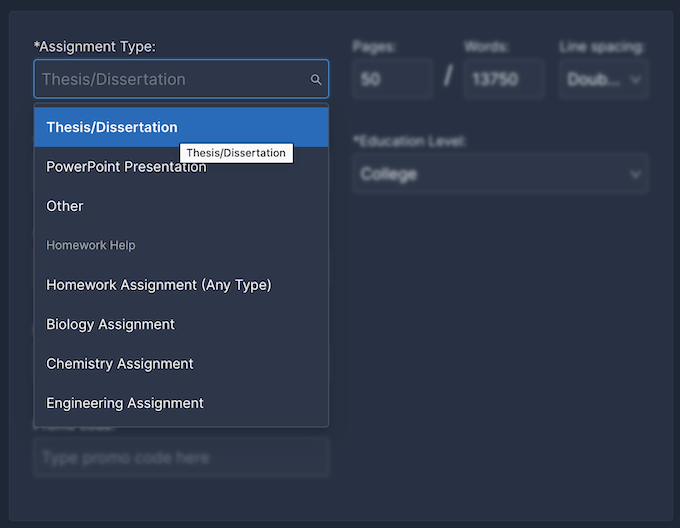Viewport: 680px width, 528px height.
Task: Pick the Other assignment type option
Action: coord(65,206)
